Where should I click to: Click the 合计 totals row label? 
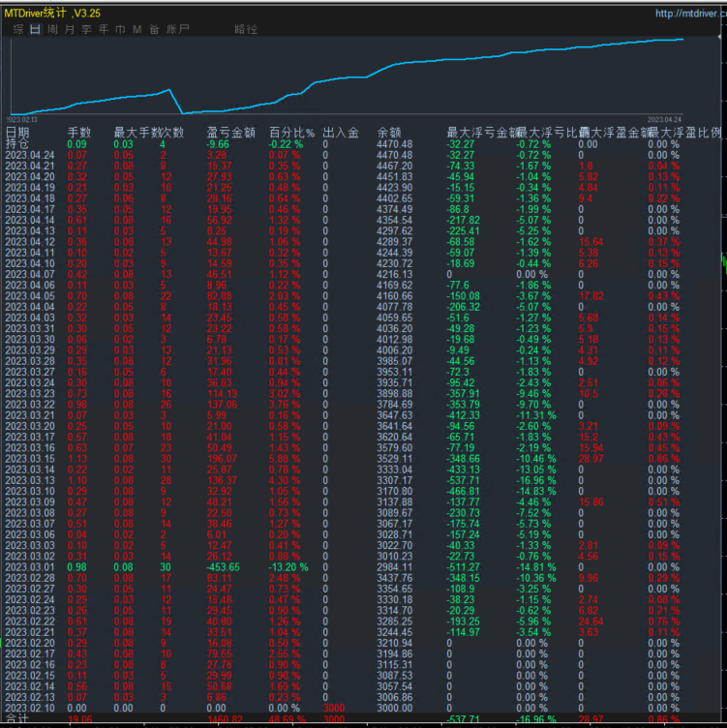[x=17, y=719]
